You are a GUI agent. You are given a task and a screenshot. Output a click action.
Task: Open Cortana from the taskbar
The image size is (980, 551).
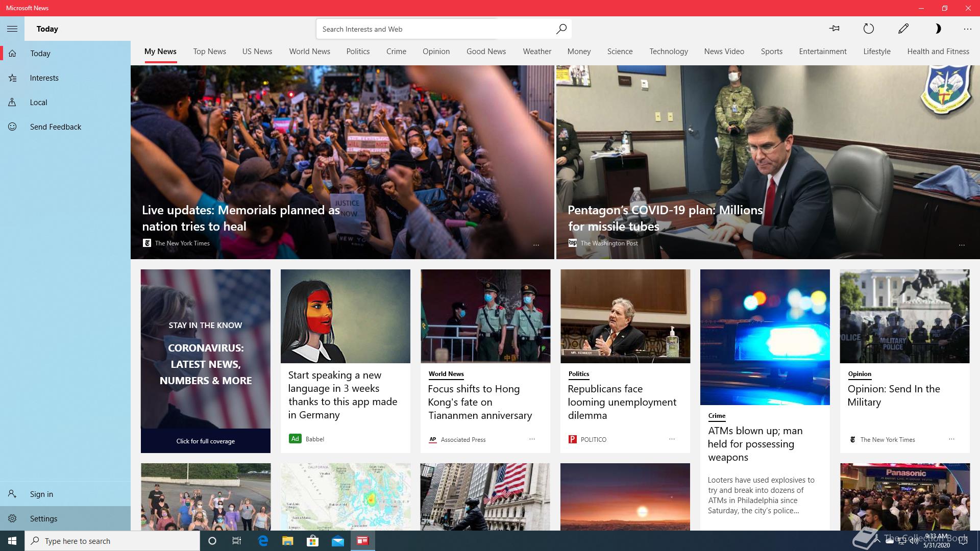tap(212, 541)
